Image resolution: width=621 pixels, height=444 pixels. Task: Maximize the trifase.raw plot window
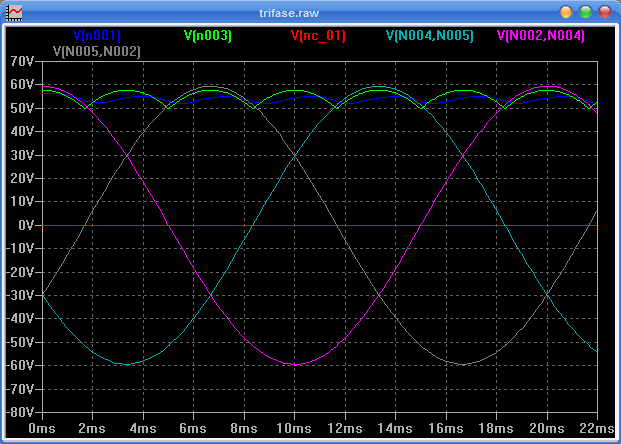[585, 12]
